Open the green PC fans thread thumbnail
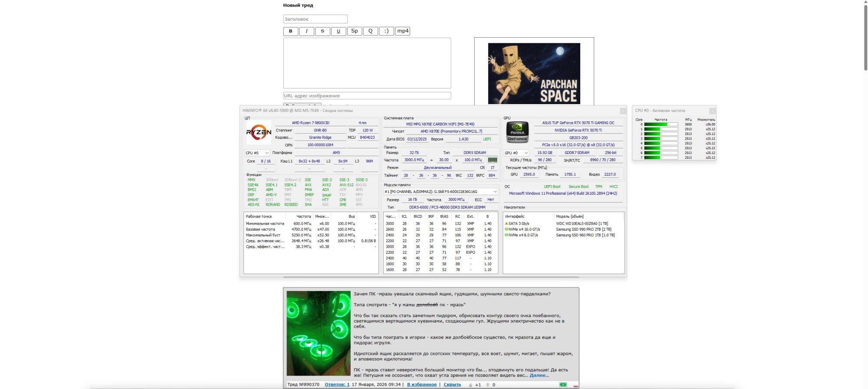Screen dimensions: 868x389 click(318, 333)
